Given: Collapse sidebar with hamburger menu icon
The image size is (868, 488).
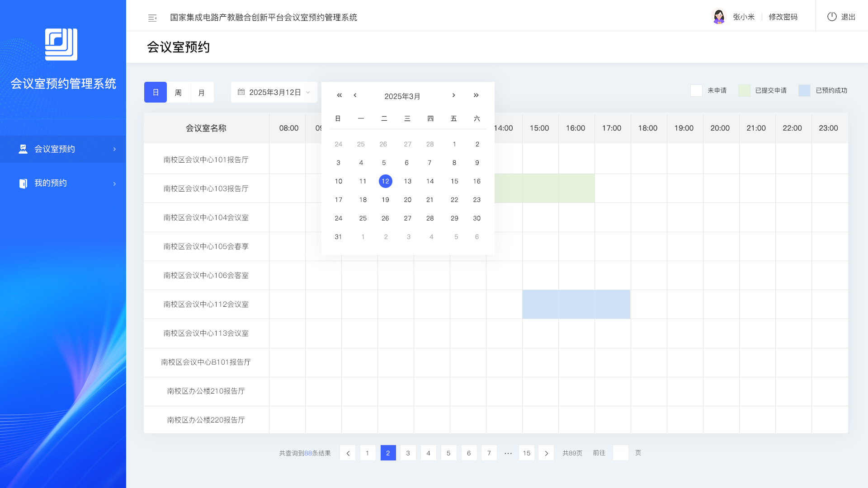Looking at the screenshot, I should click(x=152, y=18).
